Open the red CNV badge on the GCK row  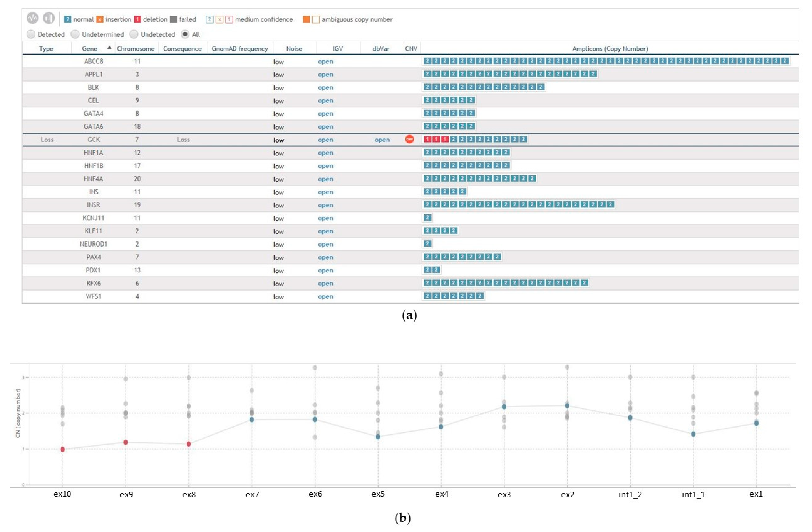[410, 140]
